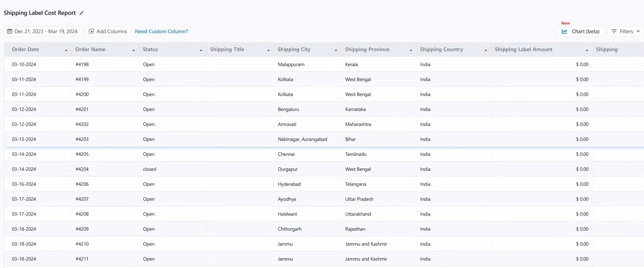Viewport: 644px width, 268px height.
Task: Click the pencil icon to rename report
Action: 82,13
